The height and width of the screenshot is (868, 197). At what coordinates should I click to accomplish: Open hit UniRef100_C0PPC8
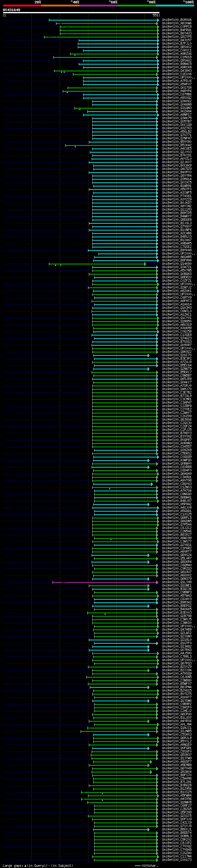click(176, 26)
